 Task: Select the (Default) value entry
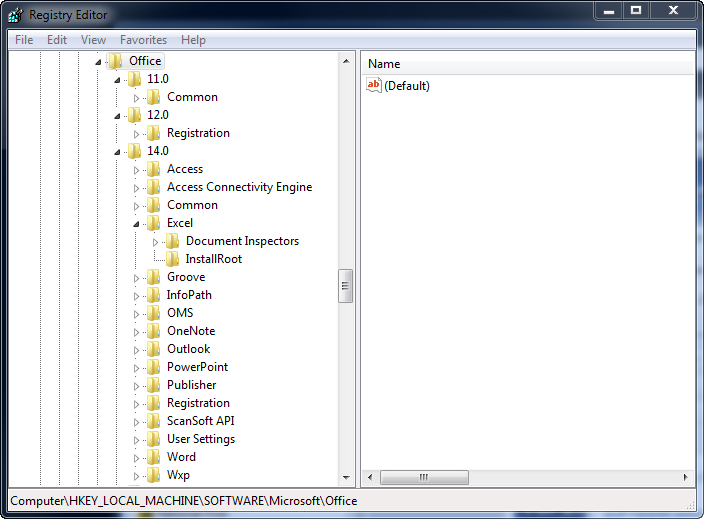click(x=407, y=86)
